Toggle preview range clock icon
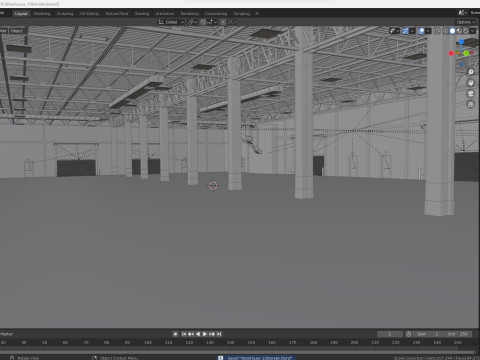The image size is (480, 360). pos(408,334)
